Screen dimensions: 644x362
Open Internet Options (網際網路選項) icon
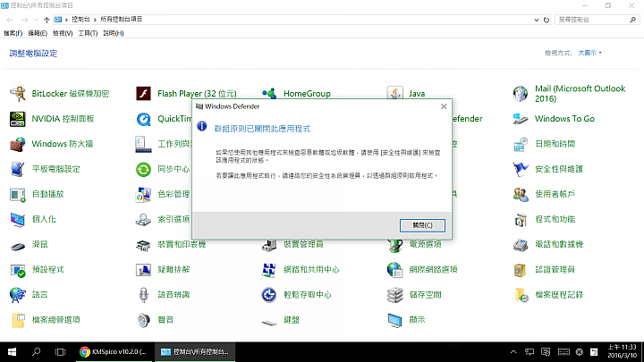[394, 270]
